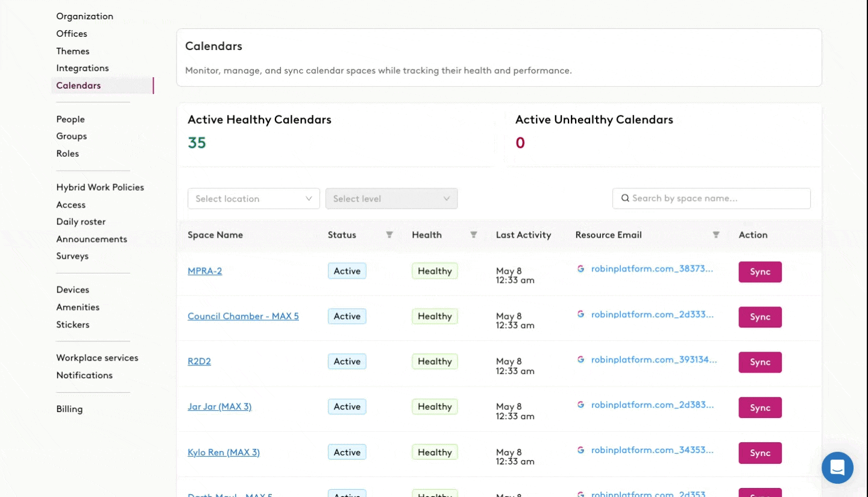Open People in the sidebar
The width and height of the screenshot is (868, 497).
pos(71,119)
